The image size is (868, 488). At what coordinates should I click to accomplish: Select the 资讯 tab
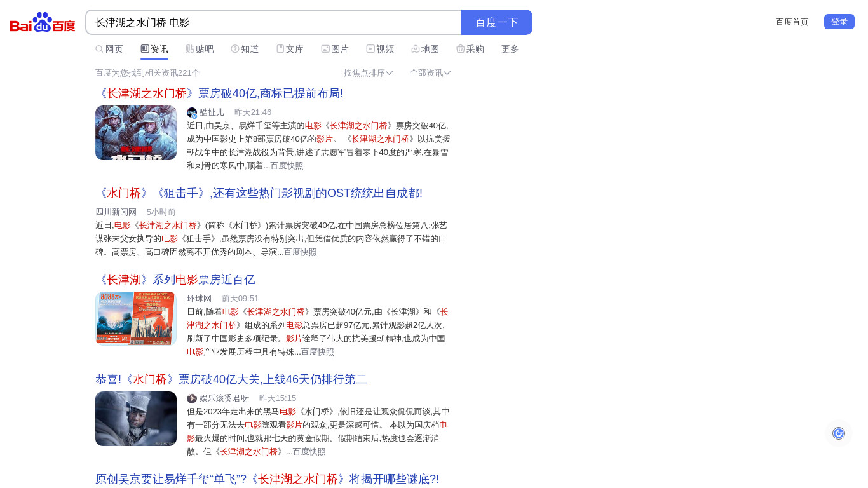click(154, 49)
